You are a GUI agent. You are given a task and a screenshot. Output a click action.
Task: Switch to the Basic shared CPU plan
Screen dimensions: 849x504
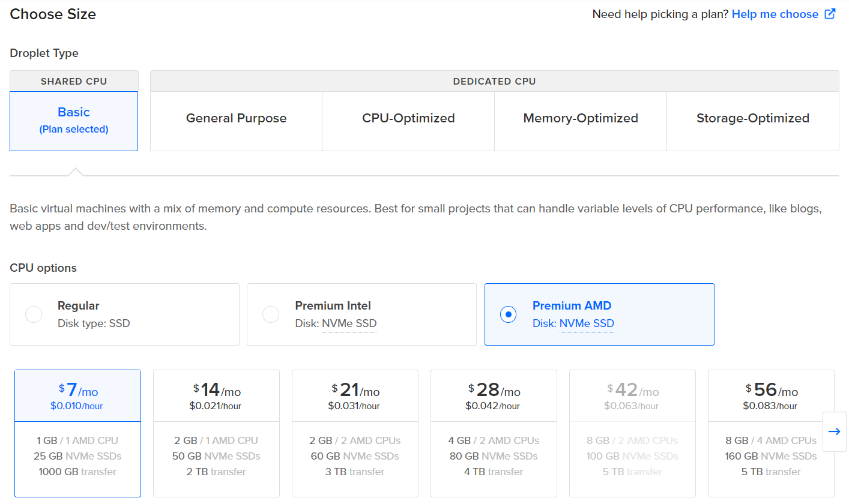coord(74,120)
